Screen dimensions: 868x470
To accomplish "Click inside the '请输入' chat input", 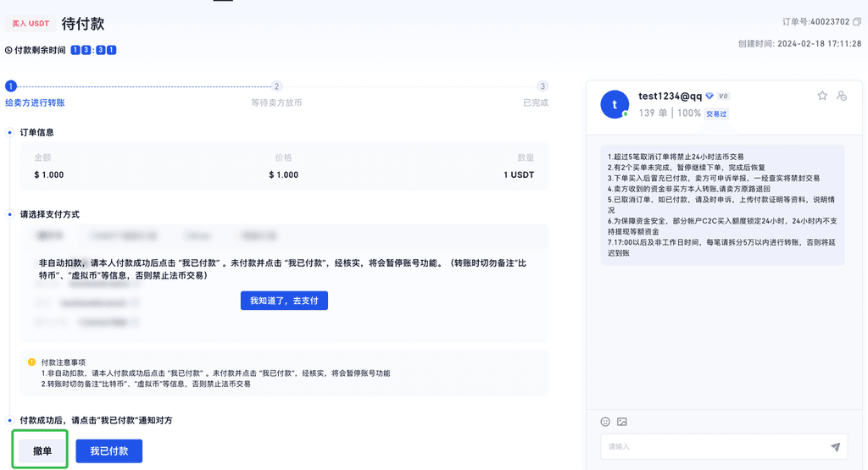I will [712, 446].
